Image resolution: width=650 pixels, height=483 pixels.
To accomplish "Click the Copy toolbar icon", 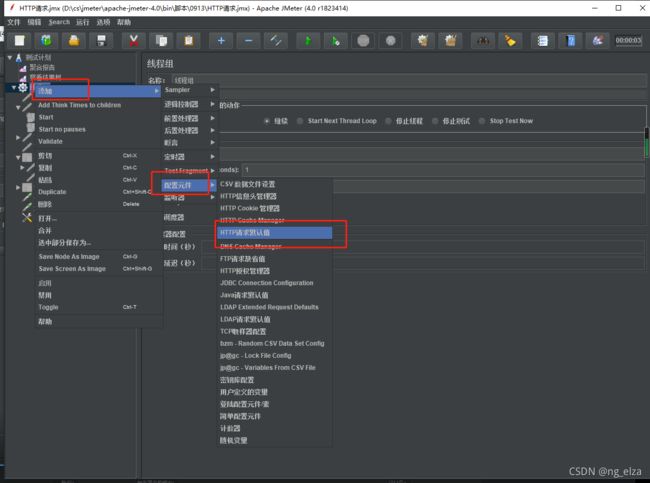I will (x=161, y=41).
